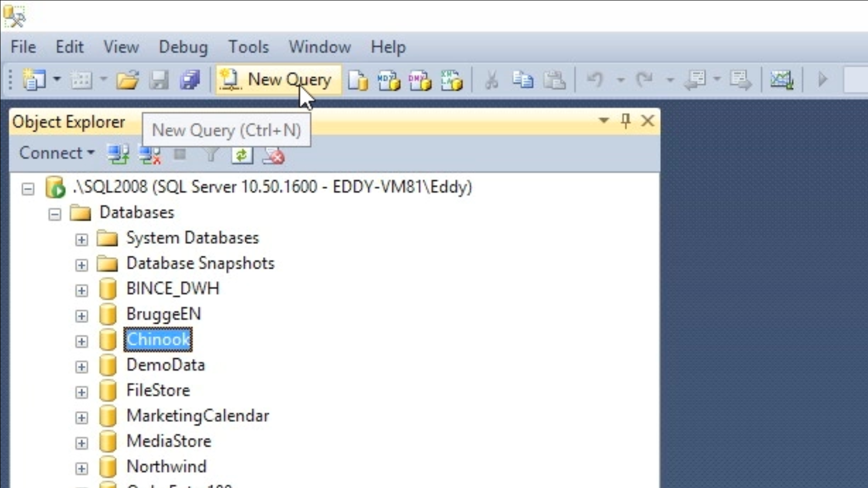Click Connect Object Explorer icon

[x=118, y=155]
